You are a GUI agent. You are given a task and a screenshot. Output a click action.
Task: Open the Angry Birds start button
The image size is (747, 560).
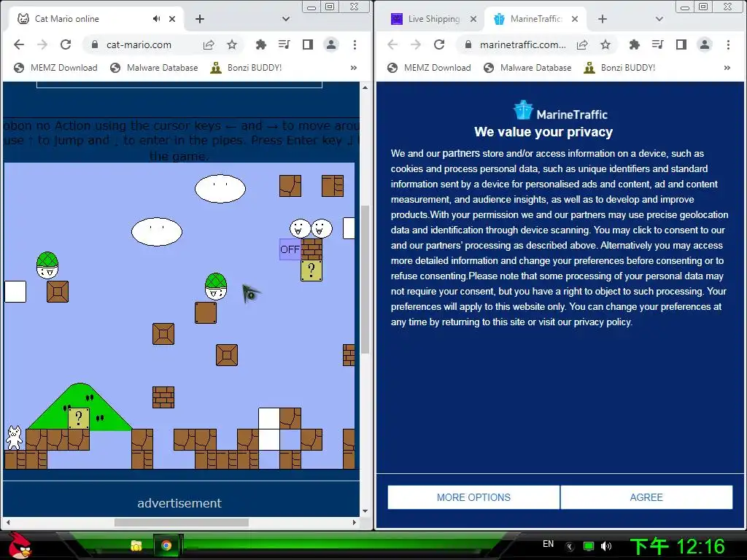19,545
